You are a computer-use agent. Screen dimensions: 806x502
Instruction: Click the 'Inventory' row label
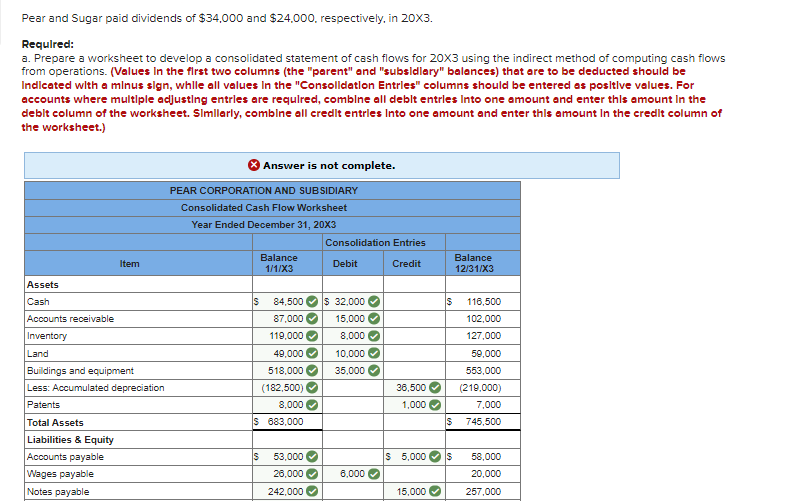pyautogui.click(x=47, y=336)
